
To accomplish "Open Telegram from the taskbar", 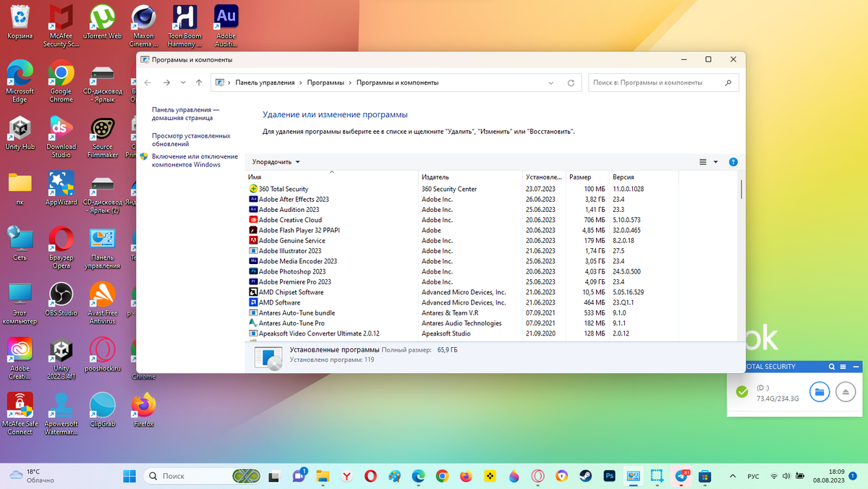I will coord(681,476).
